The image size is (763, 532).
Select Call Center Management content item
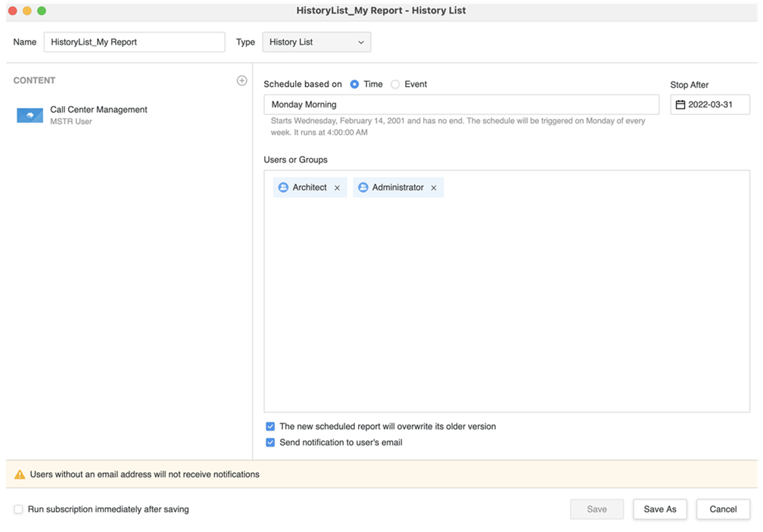(98, 115)
